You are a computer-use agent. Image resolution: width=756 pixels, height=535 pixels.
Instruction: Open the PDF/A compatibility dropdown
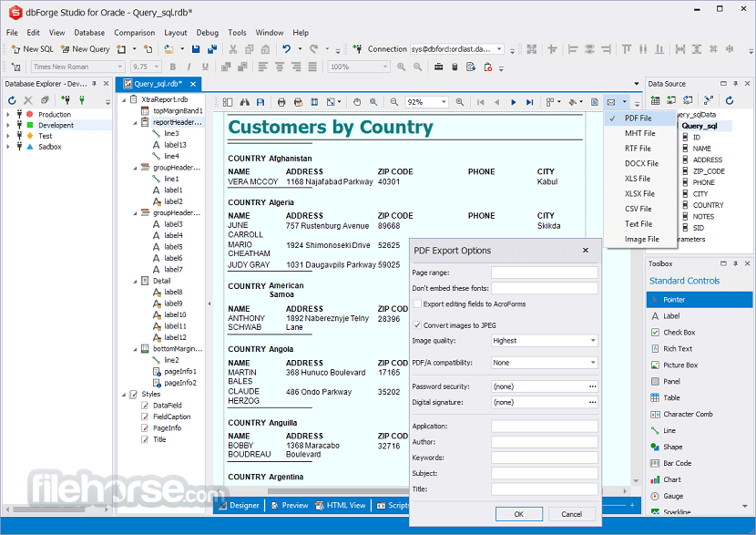click(x=593, y=363)
